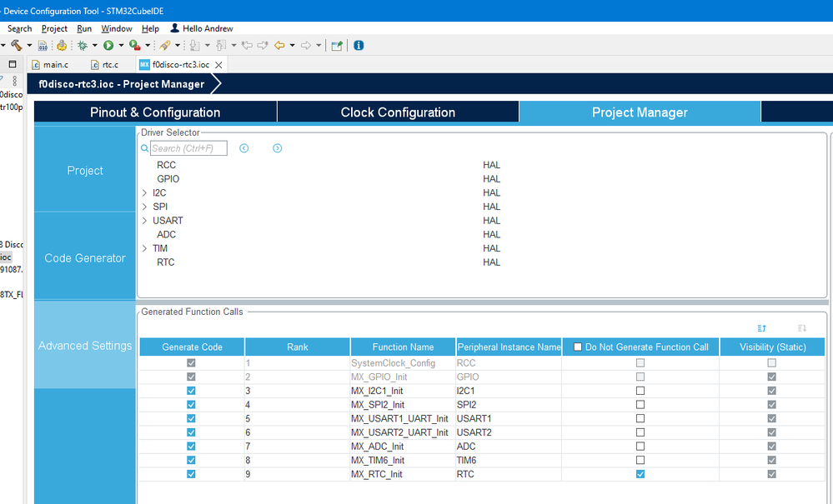This screenshot has height=504, width=833.
Task: Expand the I2C driver tree node
Action: pyautogui.click(x=144, y=192)
